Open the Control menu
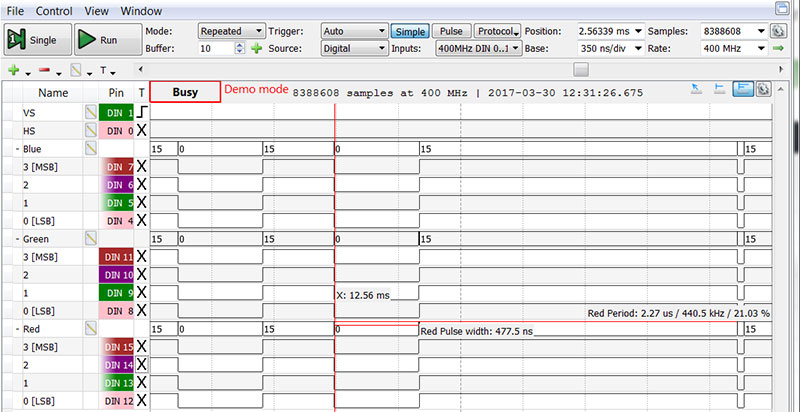 click(x=55, y=10)
